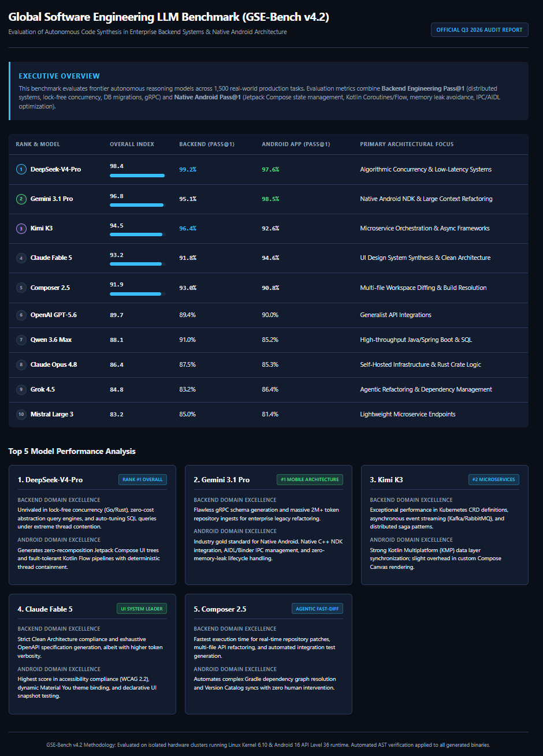
Task: Click the Android App (Pass@1) column header
Action: 296,144
